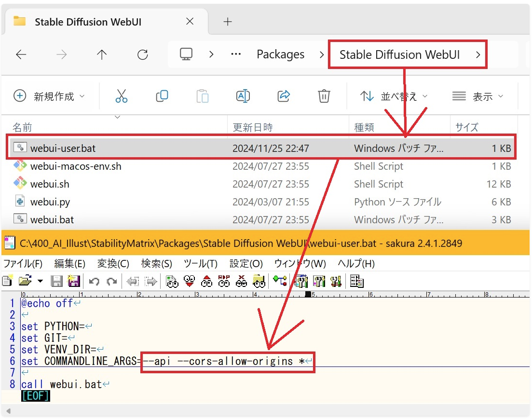Open the common settings tools icon
Image resolution: width=532 pixels, height=420 pixels.
319,281
